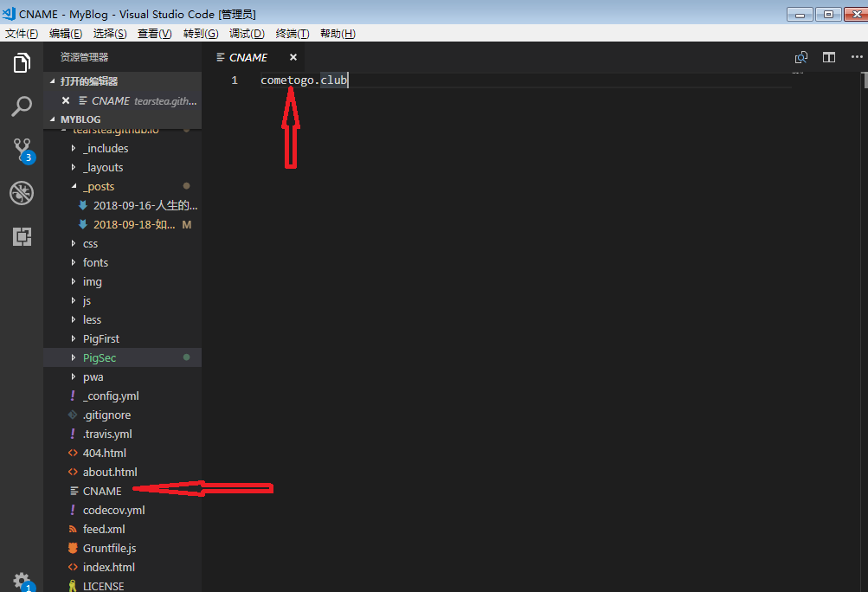Expand the pwa folder
Image resolution: width=868 pixels, height=592 pixels.
[x=73, y=376]
